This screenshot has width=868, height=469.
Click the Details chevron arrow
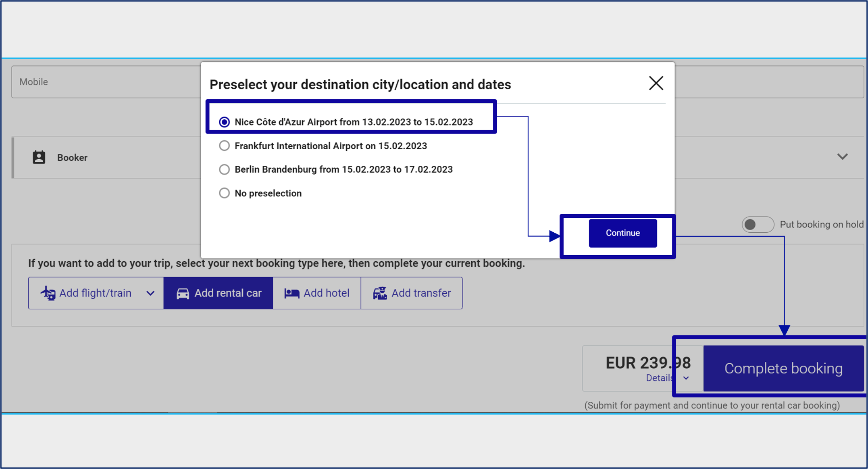click(686, 378)
